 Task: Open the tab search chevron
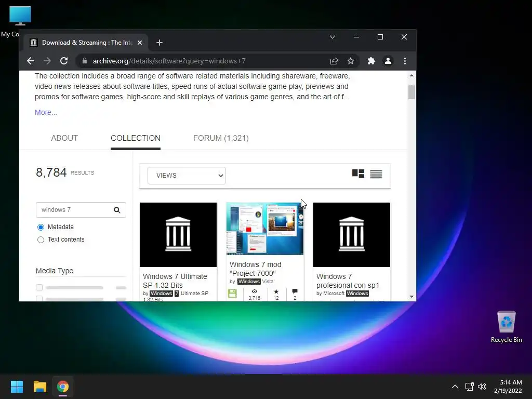tap(332, 37)
